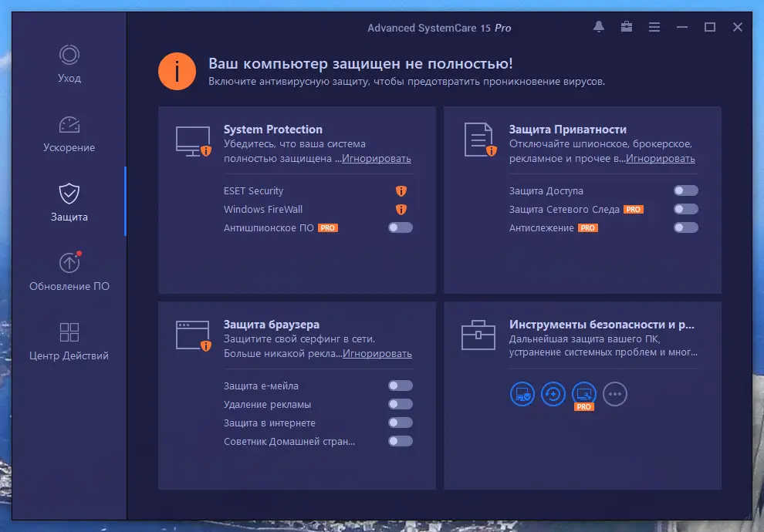Minimize the Advanced SystemCare window
Screen dimensions: 764x532
[682, 27]
